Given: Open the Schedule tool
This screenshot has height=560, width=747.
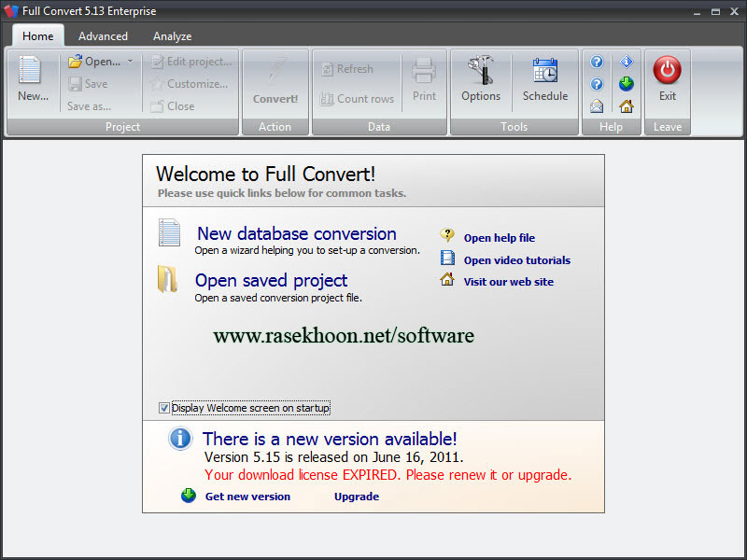Looking at the screenshot, I should 545,79.
